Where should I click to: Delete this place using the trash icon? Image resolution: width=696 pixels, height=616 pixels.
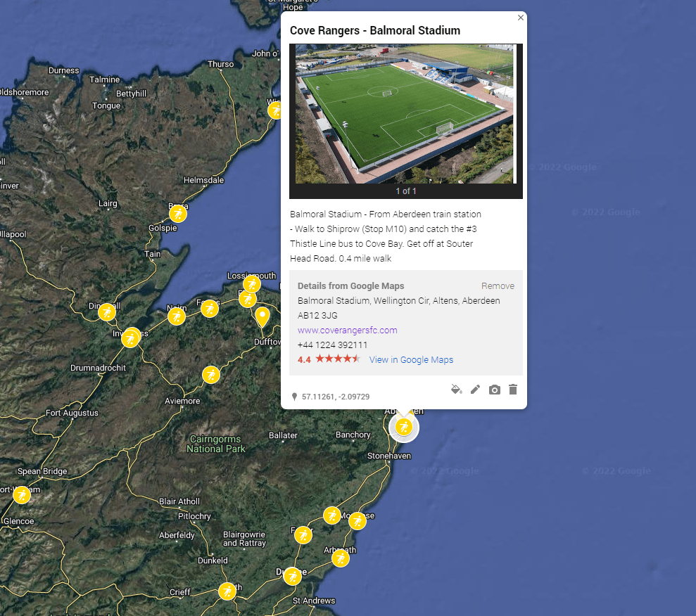point(513,389)
